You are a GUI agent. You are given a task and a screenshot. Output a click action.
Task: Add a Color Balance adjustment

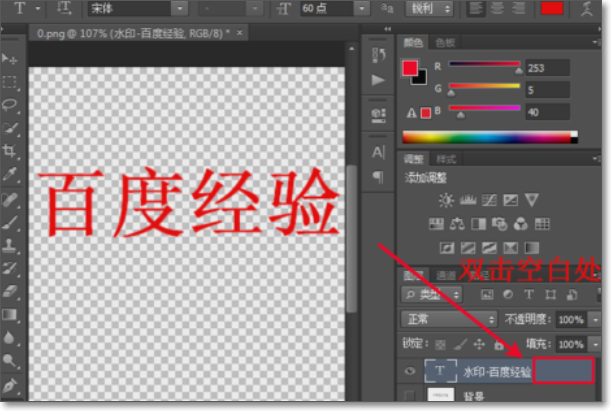tap(457, 224)
